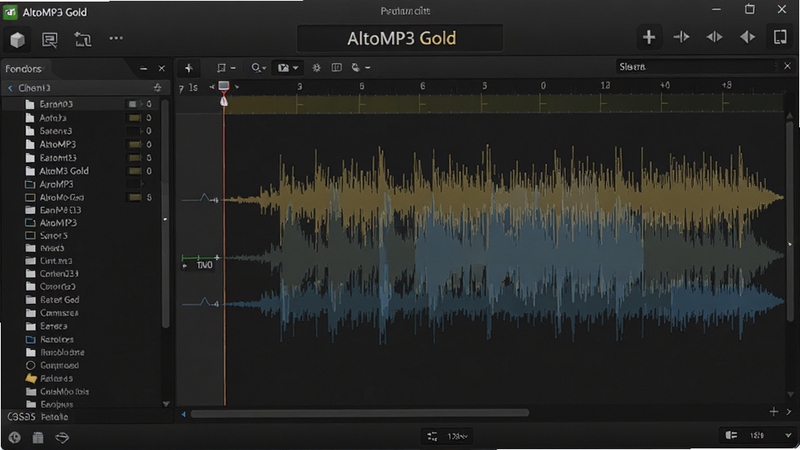Select the AltoM3 Gold folder in the list

point(64,171)
